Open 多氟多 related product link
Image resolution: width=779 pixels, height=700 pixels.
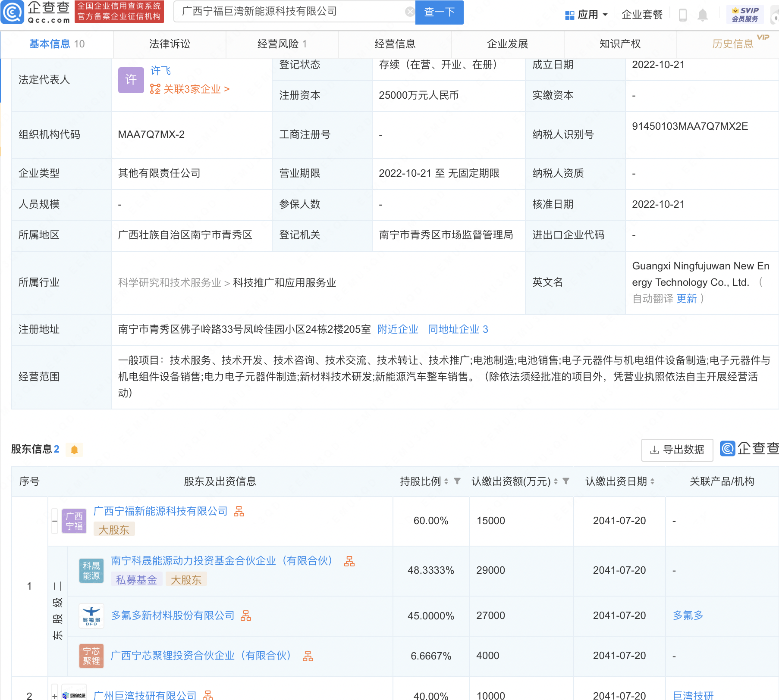click(688, 616)
